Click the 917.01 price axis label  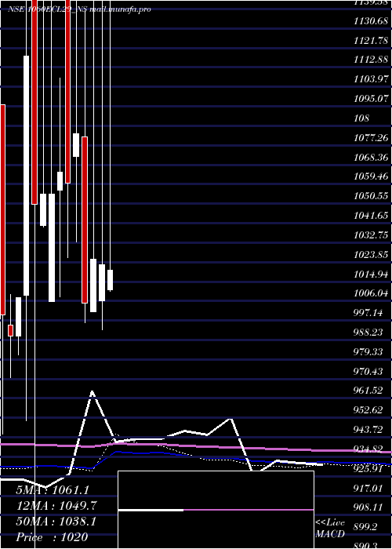(x=368, y=488)
